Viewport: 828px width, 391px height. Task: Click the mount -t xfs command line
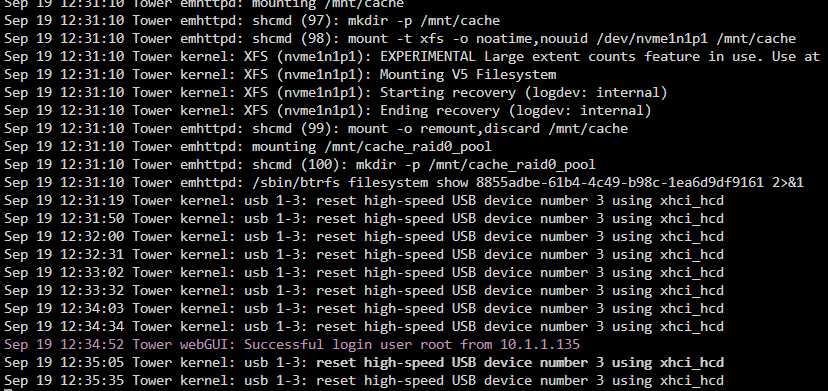tap(400, 39)
